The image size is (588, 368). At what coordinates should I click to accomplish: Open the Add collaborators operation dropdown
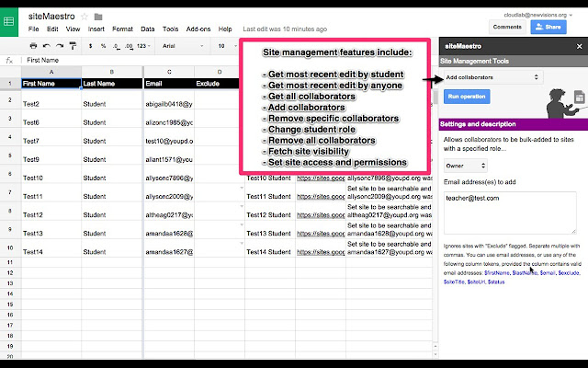click(x=493, y=77)
